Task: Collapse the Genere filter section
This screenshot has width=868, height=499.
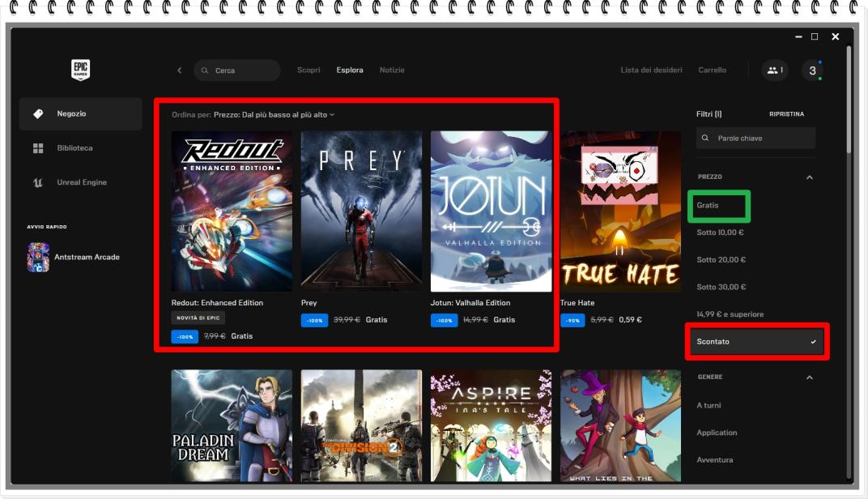Action: (x=808, y=377)
